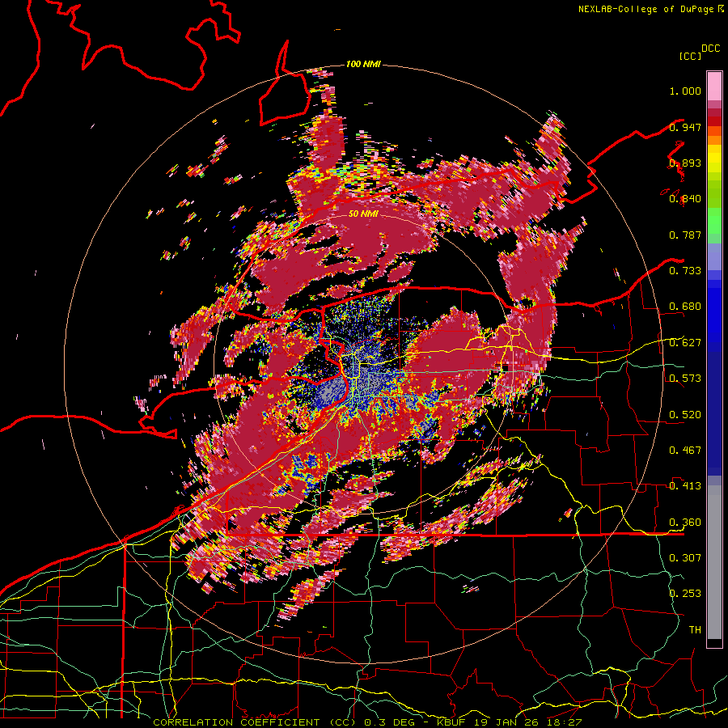Click the 0.360 scale value
Screen dimensions: 728x728
pyautogui.click(x=685, y=523)
